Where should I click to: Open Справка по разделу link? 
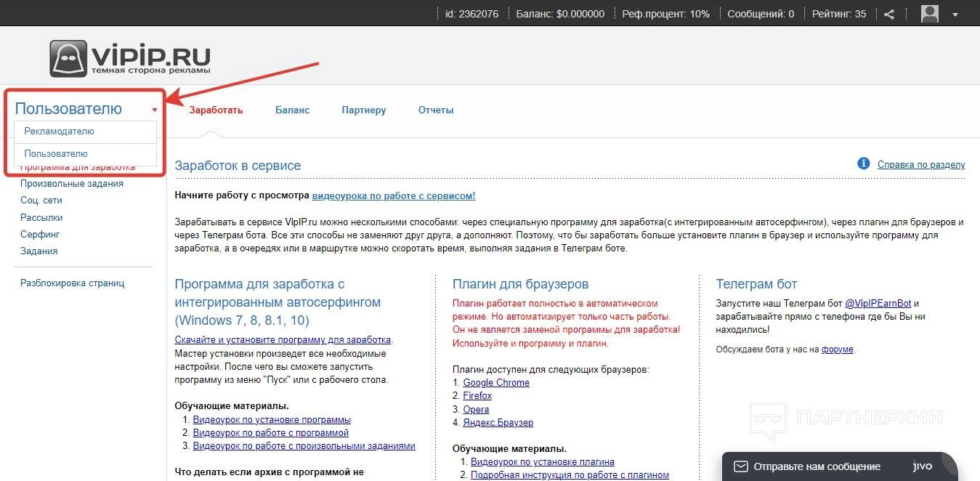coord(921,164)
